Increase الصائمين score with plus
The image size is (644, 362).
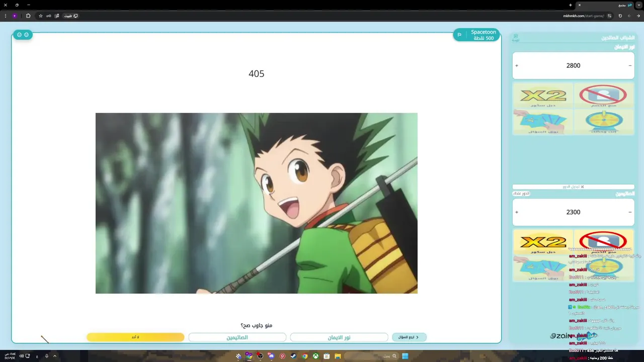point(517,212)
